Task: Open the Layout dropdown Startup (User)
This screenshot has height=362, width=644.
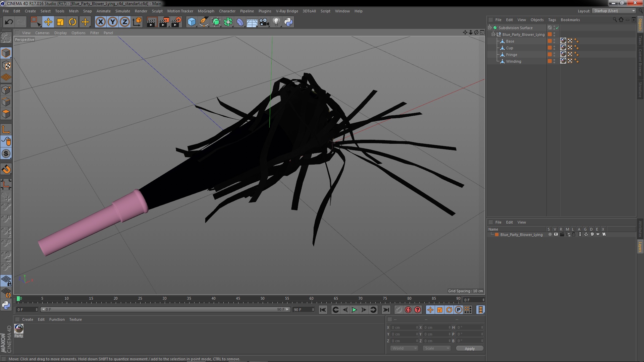Action: (614, 11)
